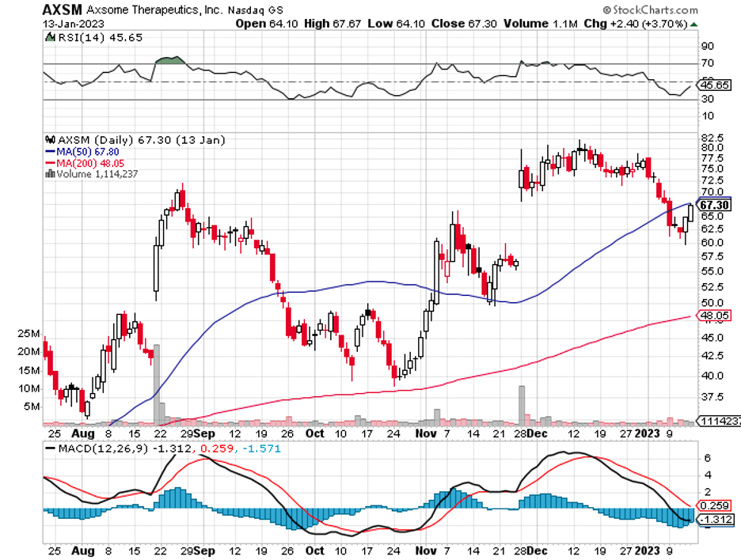Click the tall gray volume bar near Aug 22
Image resolution: width=741 pixels, height=560 pixels.
click(157, 385)
